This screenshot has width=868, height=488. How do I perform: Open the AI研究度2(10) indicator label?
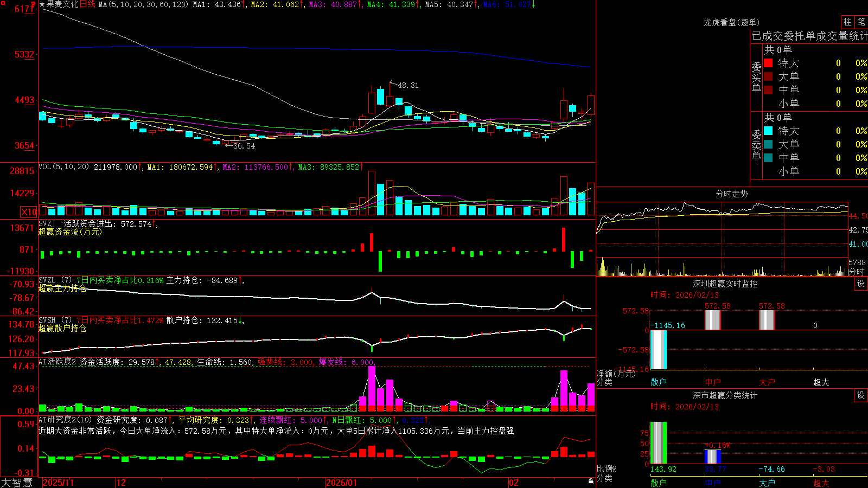click(x=66, y=420)
